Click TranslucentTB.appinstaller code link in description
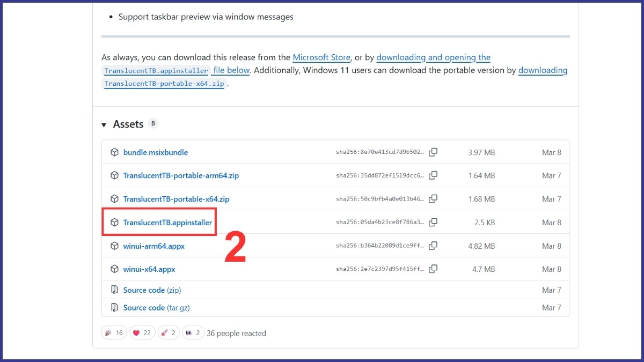Screen dimensions: 644x362 (156, 71)
